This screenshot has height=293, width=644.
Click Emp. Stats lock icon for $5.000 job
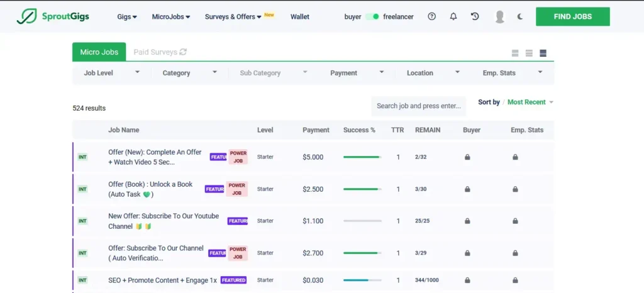[515, 157]
